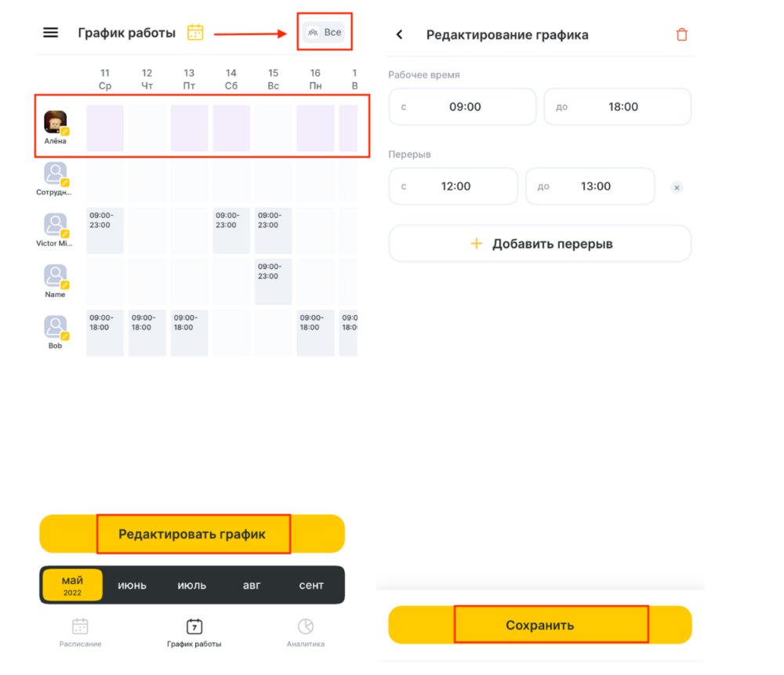Image resolution: width=784 pixels, height=675 pixels.
Task: Add a break with Добавить перерыв
Action: tap(540, 244)
